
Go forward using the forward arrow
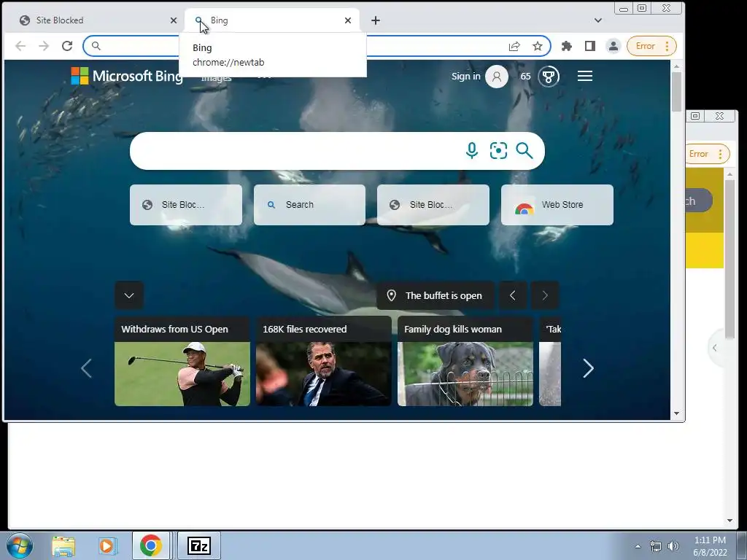pyautogui.click(x=44, y=46)
